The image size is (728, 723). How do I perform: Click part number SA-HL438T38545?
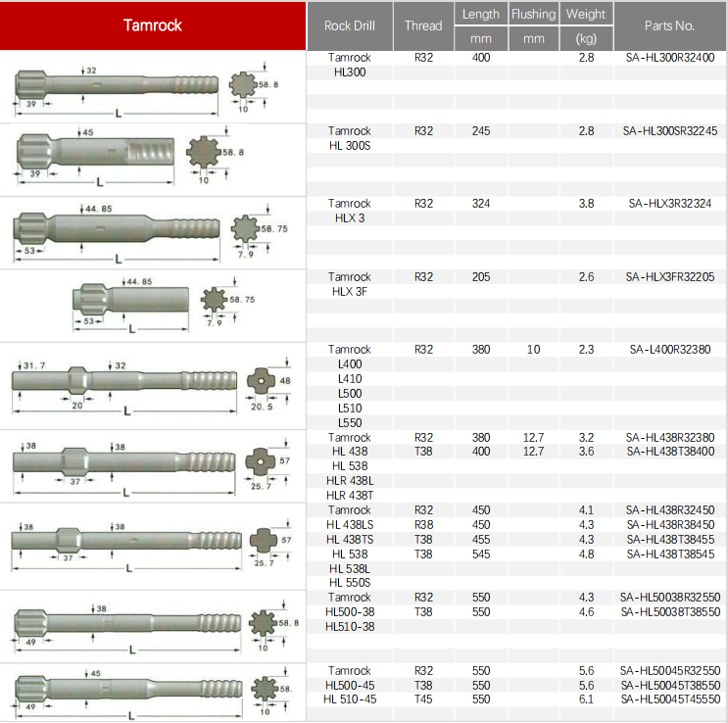[x=670, y=554]
